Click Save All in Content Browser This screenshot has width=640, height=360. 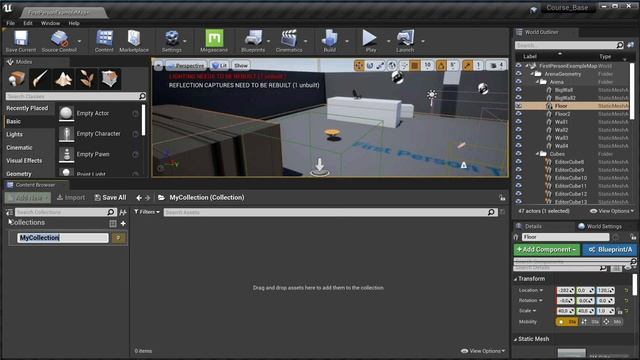[x=110, y=198]
